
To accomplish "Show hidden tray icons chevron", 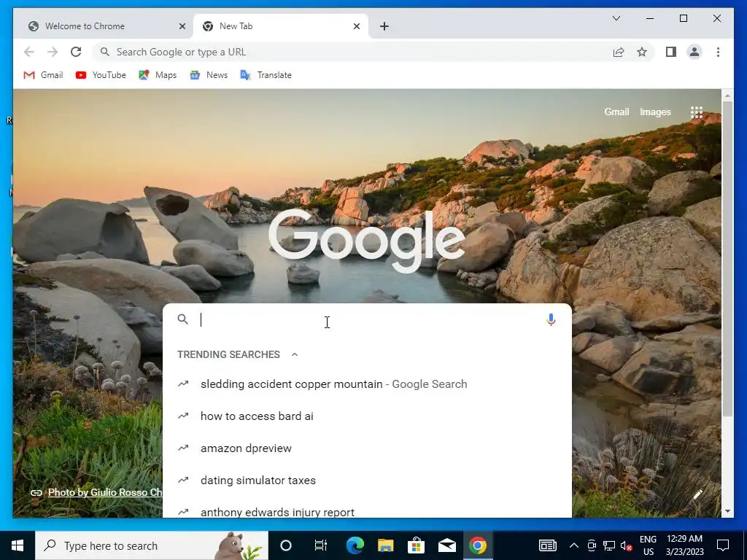I will click(574, 545).
